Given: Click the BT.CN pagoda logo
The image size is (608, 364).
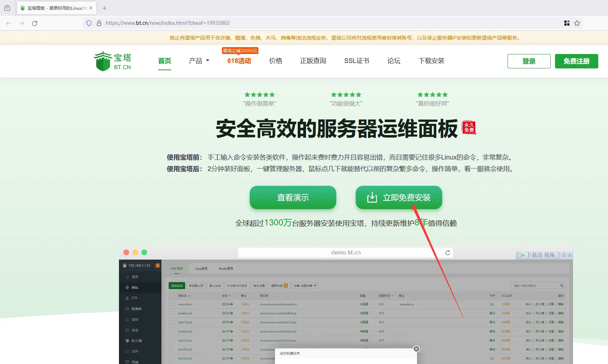Looking at the screenshot, I should tap(112, 61).
